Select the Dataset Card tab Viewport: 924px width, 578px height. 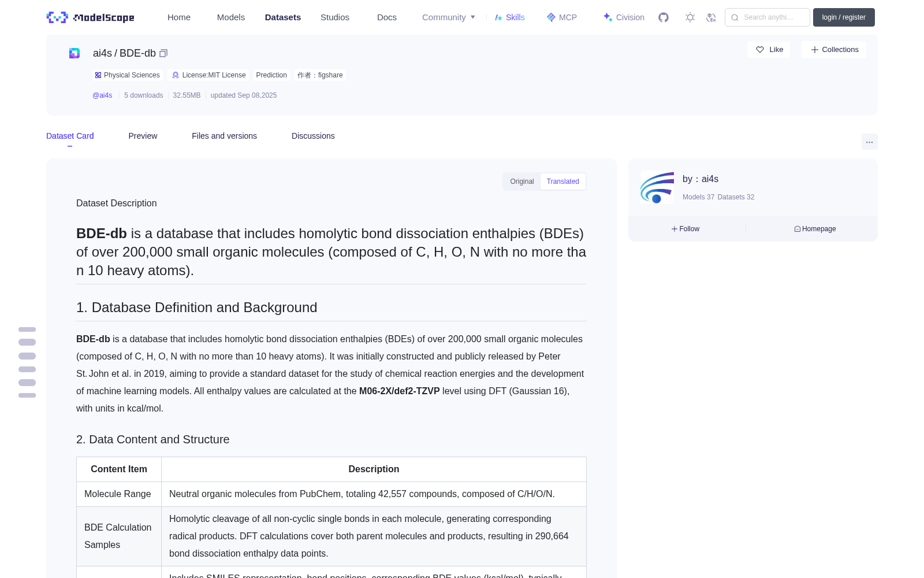coord(70,136)
